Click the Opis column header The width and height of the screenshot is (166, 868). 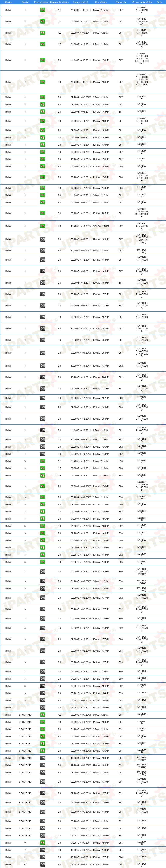(159, 2)
